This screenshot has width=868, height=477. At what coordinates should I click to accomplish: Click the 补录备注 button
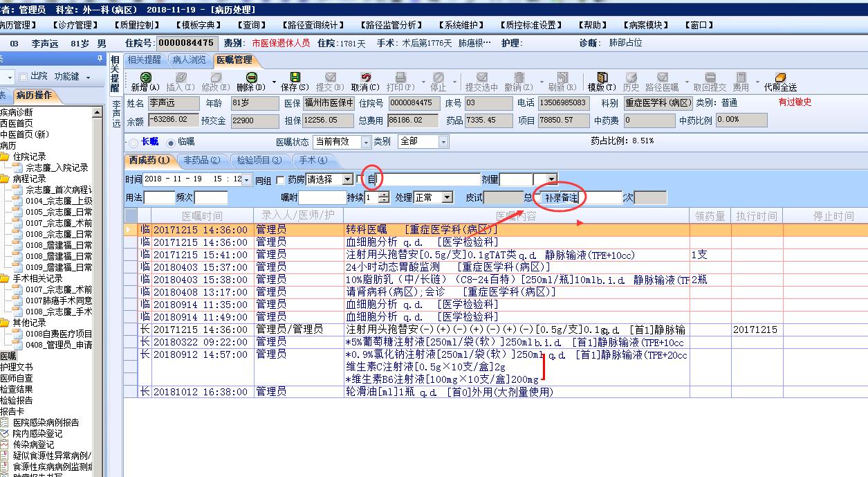[x=561, y=198]
